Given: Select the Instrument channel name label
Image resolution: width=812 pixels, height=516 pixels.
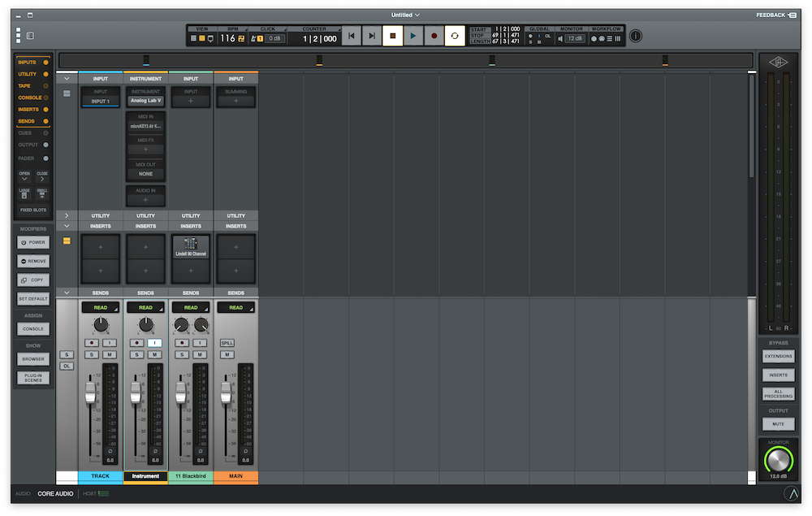Looking at the screenshot, I should click(145, 476).
